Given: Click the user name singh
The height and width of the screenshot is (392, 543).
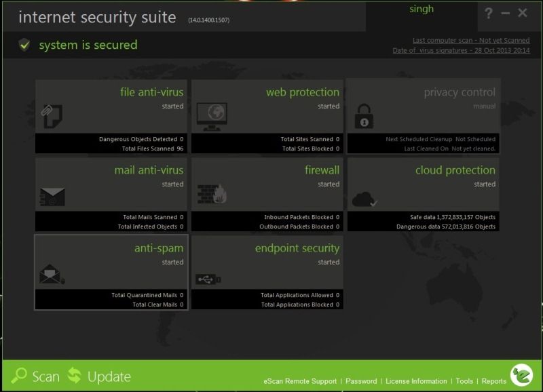Looking at the screenshot, I should [x=422, y=9].
